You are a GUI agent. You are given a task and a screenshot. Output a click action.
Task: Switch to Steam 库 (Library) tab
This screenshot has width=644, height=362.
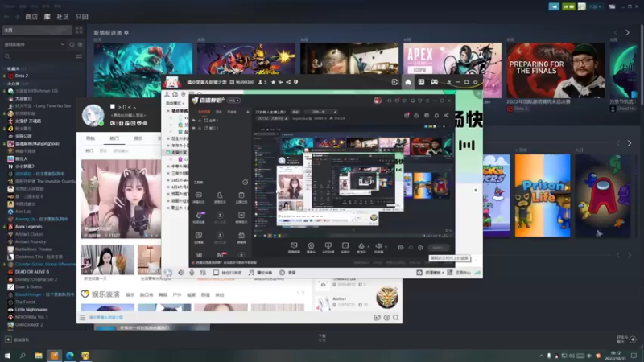tap(47, 17)
